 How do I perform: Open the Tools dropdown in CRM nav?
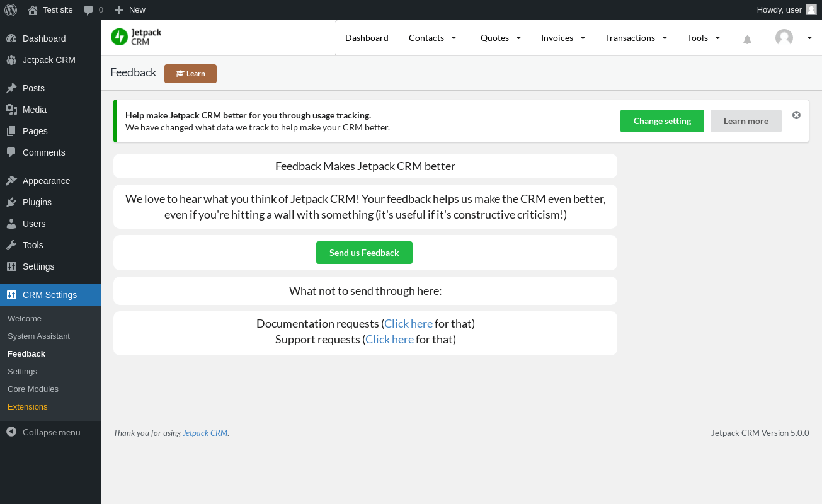click(x=704, y=38)
